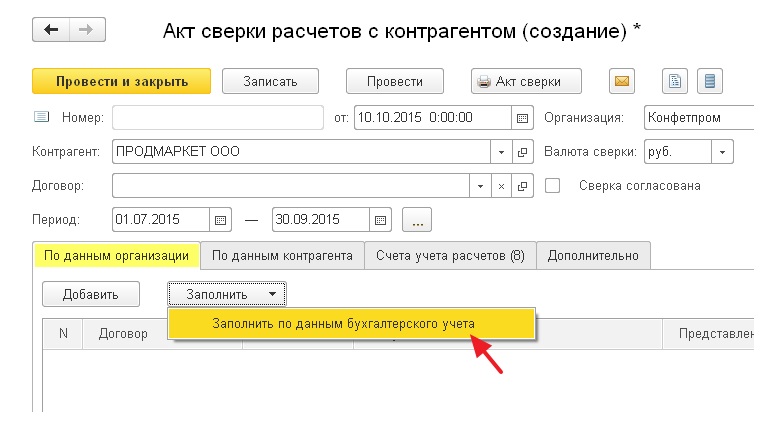Click the Представлен column header

(708, 334)
